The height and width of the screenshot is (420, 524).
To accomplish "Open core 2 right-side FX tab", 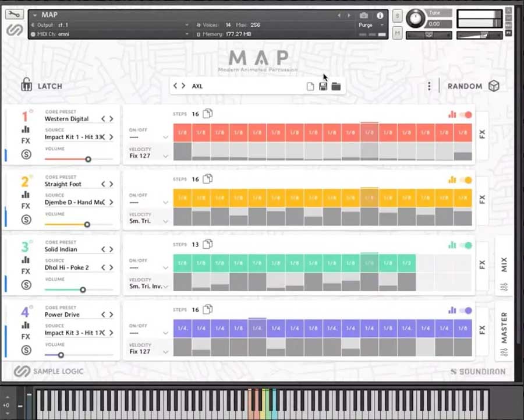I will 482,200.
